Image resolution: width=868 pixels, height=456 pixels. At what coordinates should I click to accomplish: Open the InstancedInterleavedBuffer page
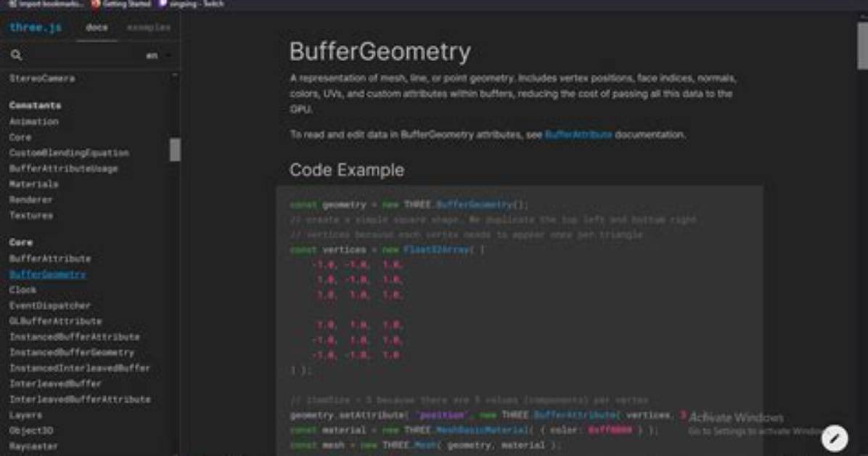tap(80, 368)
